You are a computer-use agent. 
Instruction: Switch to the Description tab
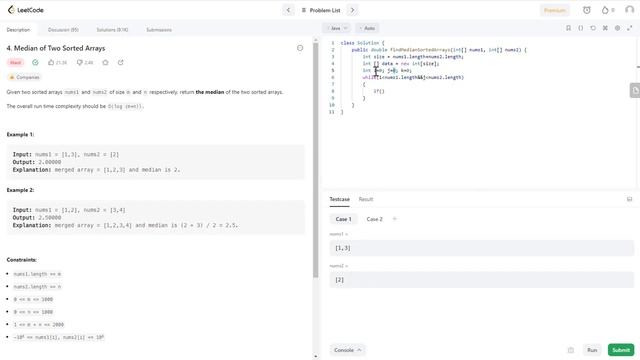coord(18,30)
